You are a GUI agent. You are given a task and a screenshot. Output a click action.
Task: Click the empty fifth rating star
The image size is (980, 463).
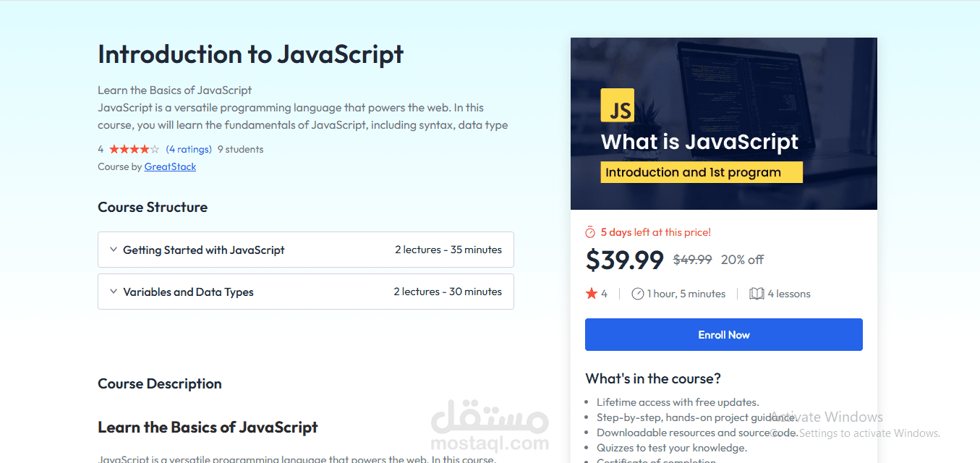155,150
